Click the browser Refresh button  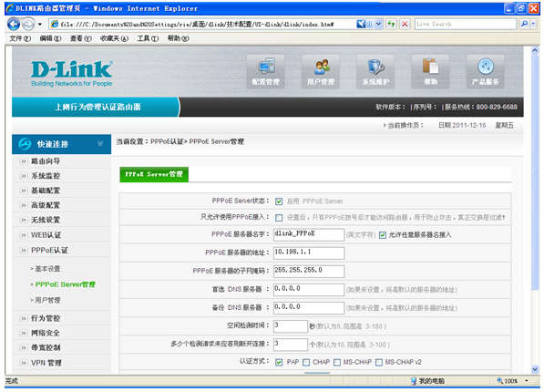point(391,24)
